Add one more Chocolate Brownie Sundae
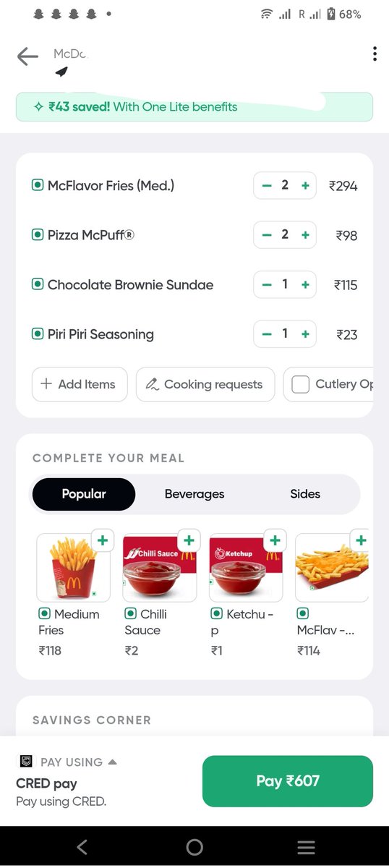Image resolution: width=389 pixels, height=868 pixels. point(305,285)
